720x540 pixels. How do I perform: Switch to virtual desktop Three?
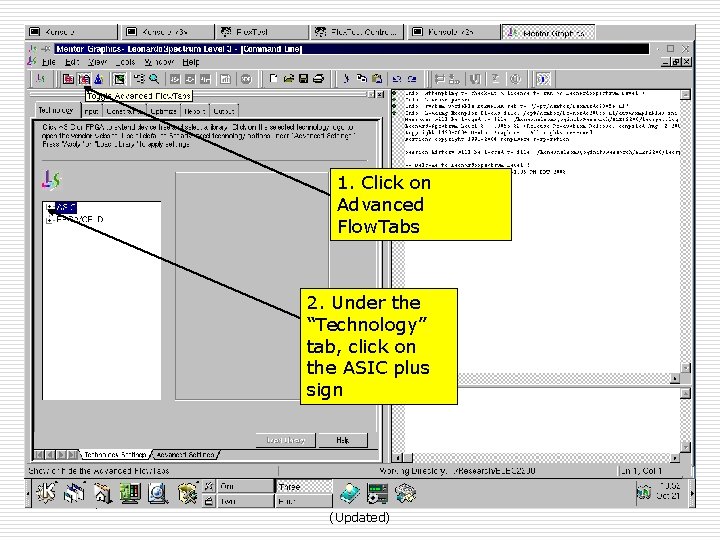304,486
